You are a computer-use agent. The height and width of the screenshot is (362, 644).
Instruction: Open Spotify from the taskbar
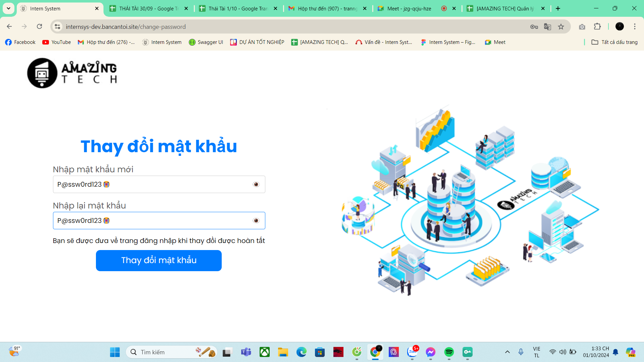coord(449,352)
